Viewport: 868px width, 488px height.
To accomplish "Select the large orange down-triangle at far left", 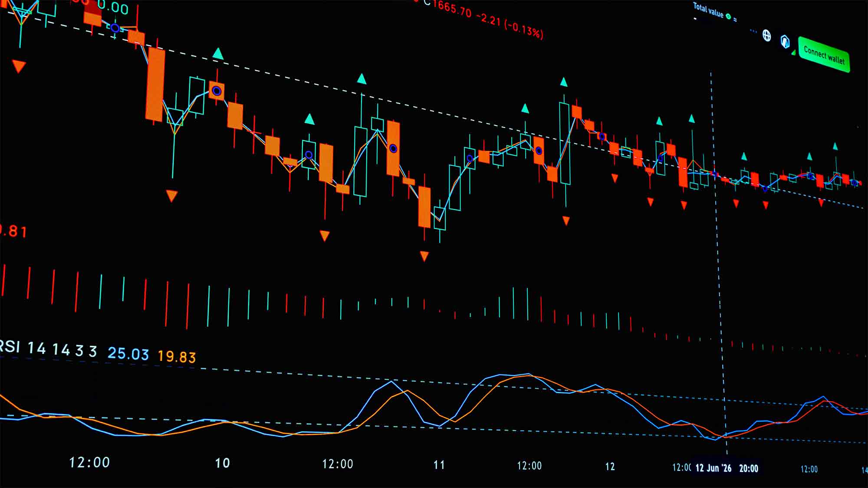I will click(x=19, y=66).
